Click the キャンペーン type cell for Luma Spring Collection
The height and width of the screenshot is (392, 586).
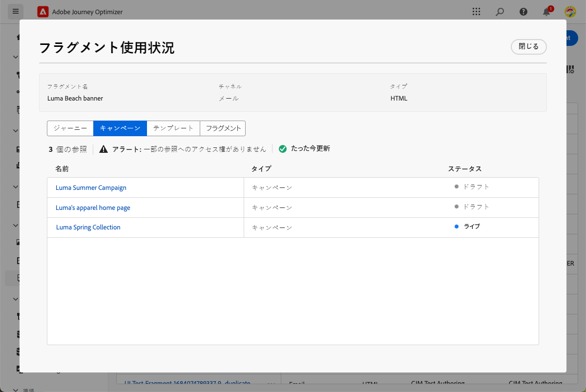(272, 227)
